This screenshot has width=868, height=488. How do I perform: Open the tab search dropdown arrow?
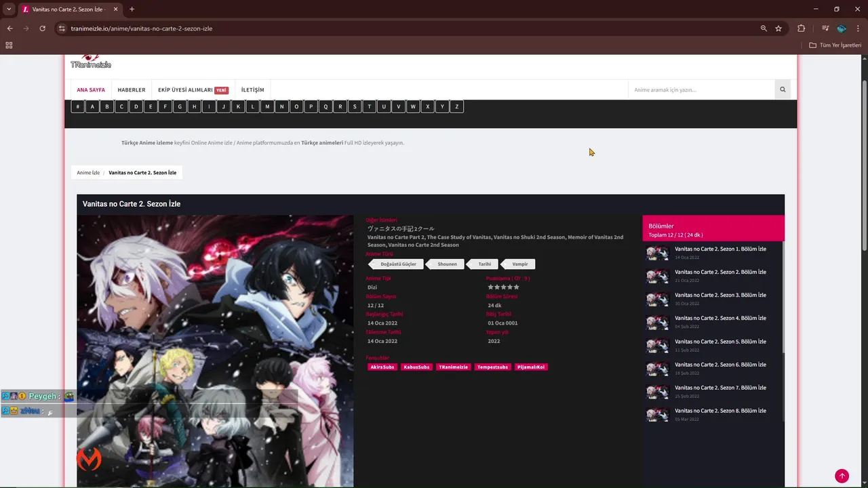coord(9,9)
